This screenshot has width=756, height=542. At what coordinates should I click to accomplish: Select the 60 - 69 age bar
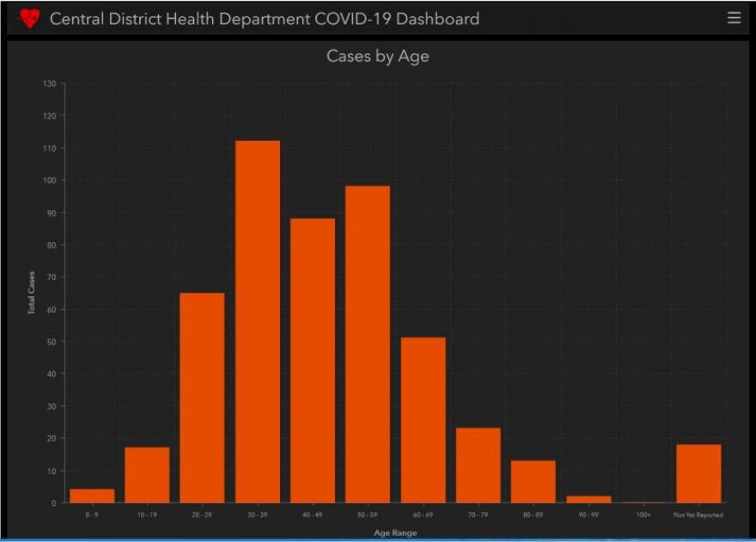423,420
